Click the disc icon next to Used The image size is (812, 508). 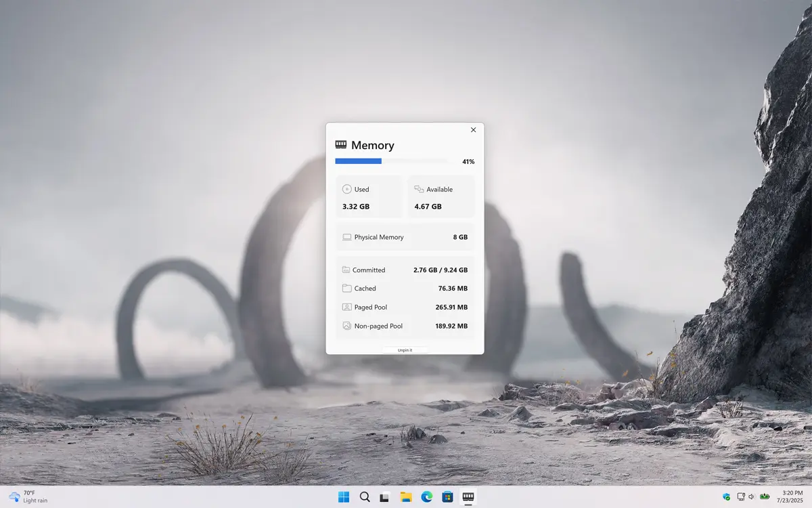[x=347, y=189]
